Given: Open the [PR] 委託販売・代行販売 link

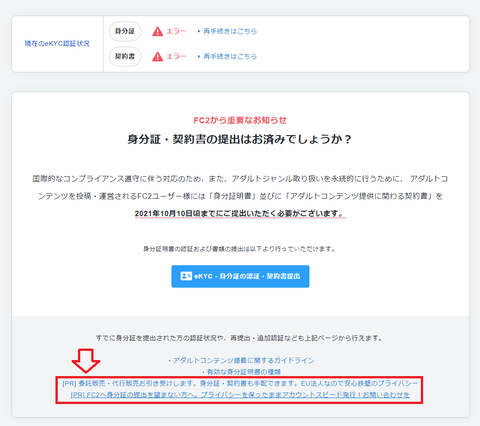Looking at the screenshot, I should click(240, 383).
